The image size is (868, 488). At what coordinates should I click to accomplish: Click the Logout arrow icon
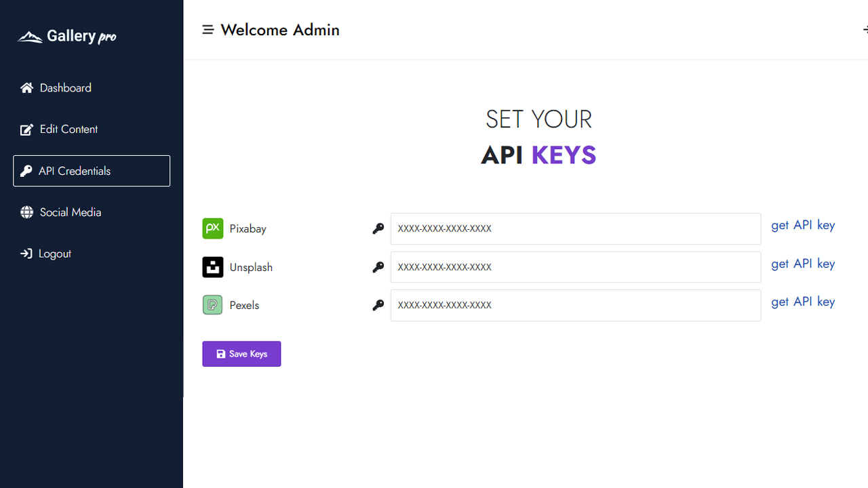point(26,253)
